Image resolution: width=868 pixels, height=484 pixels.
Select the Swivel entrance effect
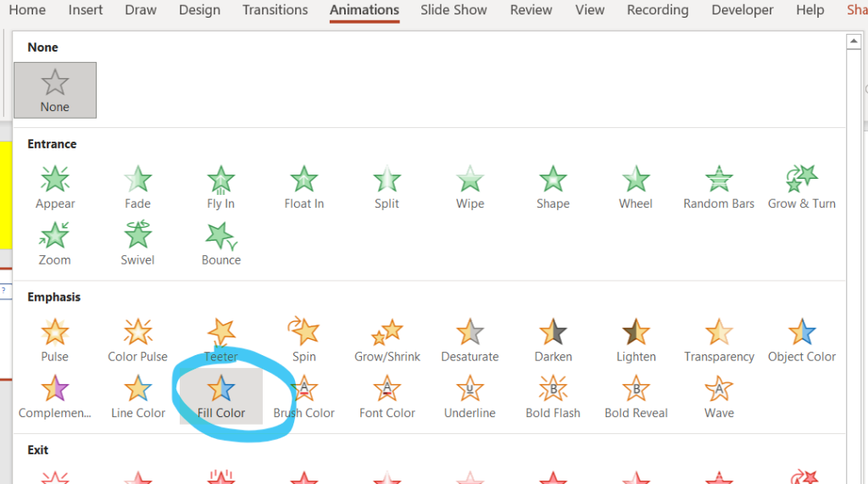tap(137, 243)
